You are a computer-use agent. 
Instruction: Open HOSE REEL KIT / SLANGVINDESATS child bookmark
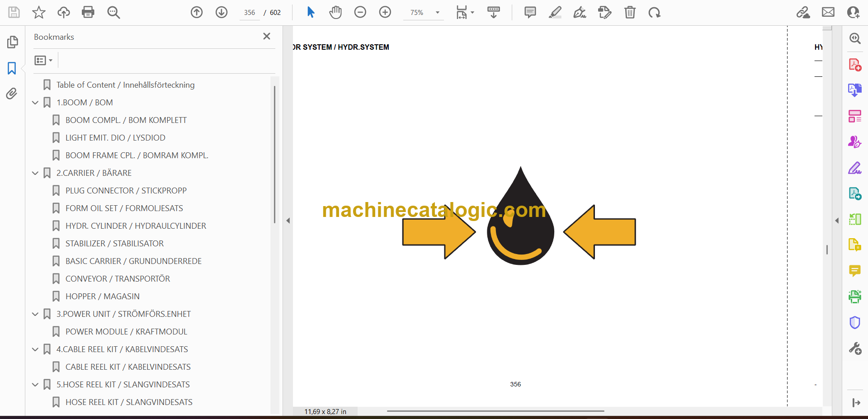tap(129, 402)
